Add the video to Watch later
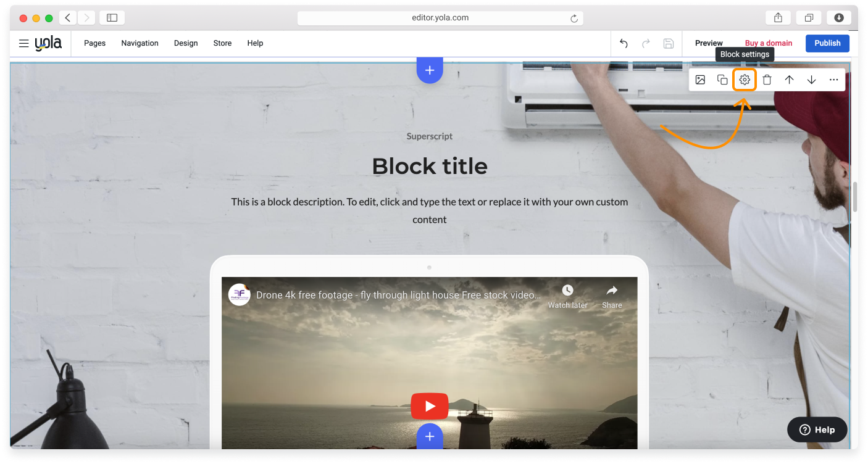The height and width of the screenshot is (464, 868). click(567, 296)
